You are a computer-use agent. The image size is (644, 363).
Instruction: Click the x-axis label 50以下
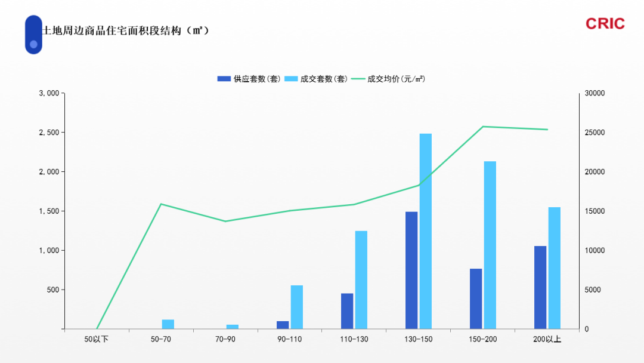(97, 339)
